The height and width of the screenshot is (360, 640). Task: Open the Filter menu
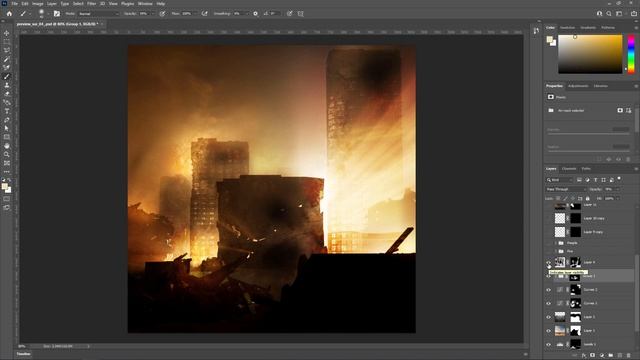tap(91, 4)
